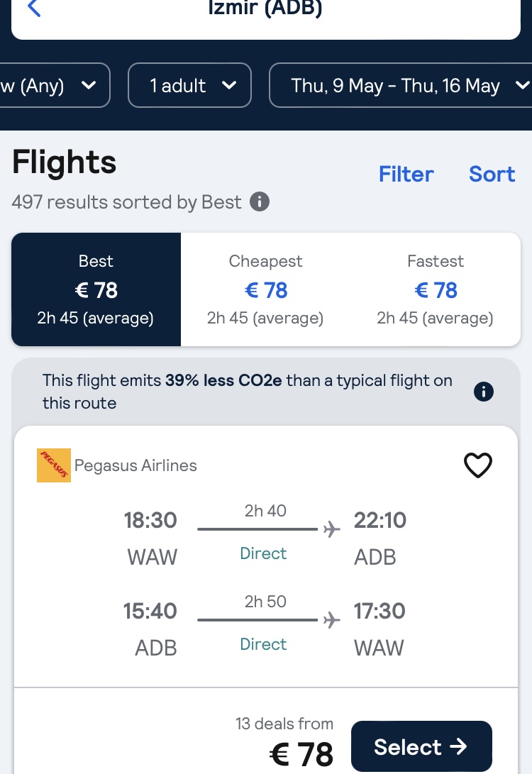Open the Filter options

point(406,174)
